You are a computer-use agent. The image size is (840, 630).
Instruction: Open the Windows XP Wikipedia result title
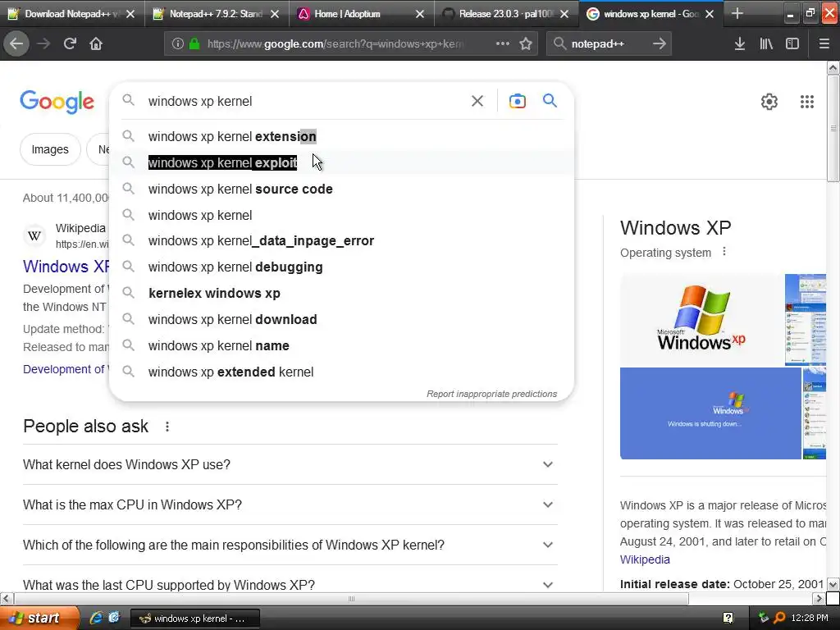66,267
